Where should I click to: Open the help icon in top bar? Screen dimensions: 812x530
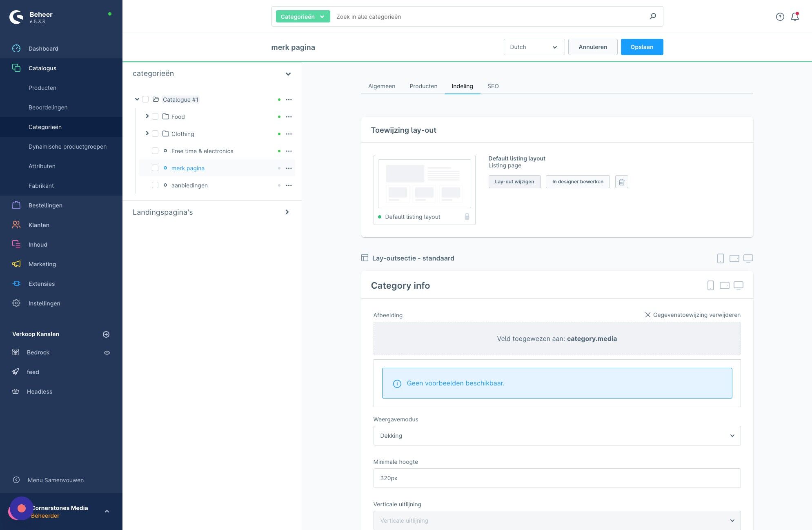pos(780,17)
